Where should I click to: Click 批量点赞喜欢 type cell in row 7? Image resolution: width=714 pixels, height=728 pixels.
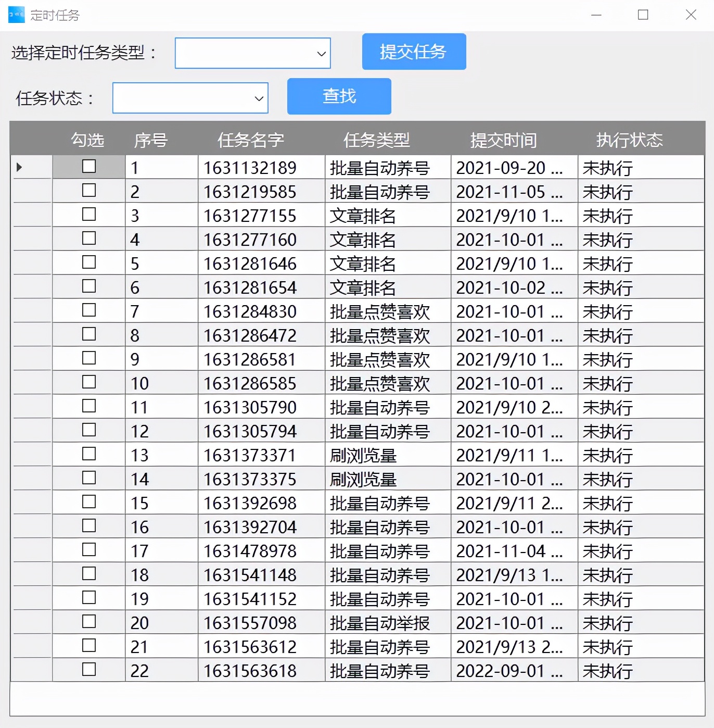(x=388, y=311)
